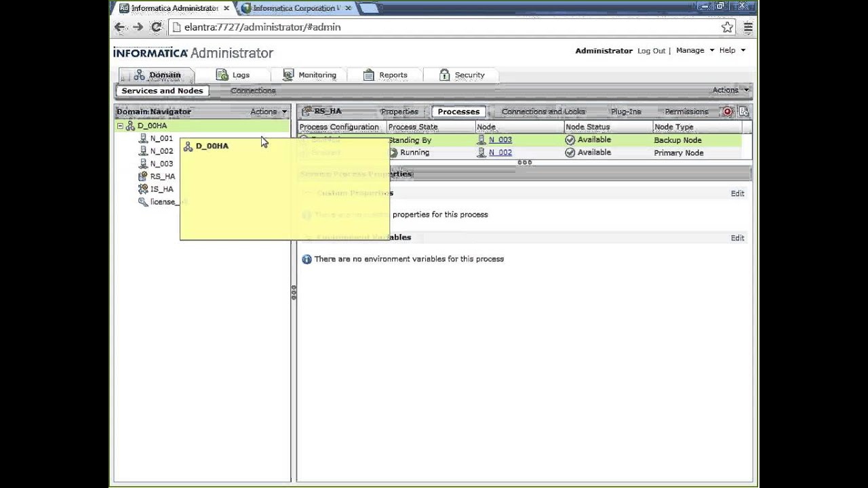868x488 pixels.
Task: Open the Plug-ins tab
Action: point(625,112)
